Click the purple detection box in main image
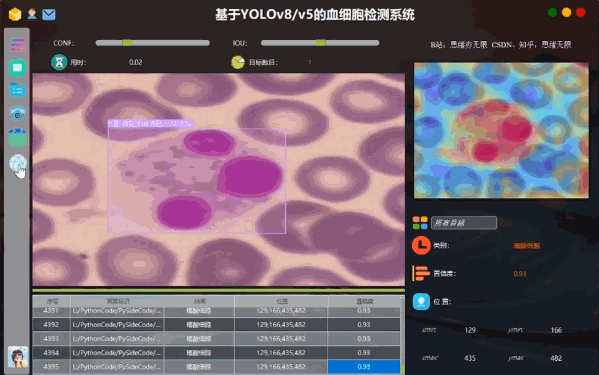This screenshot has width=599, height=375. pos(197,181)
